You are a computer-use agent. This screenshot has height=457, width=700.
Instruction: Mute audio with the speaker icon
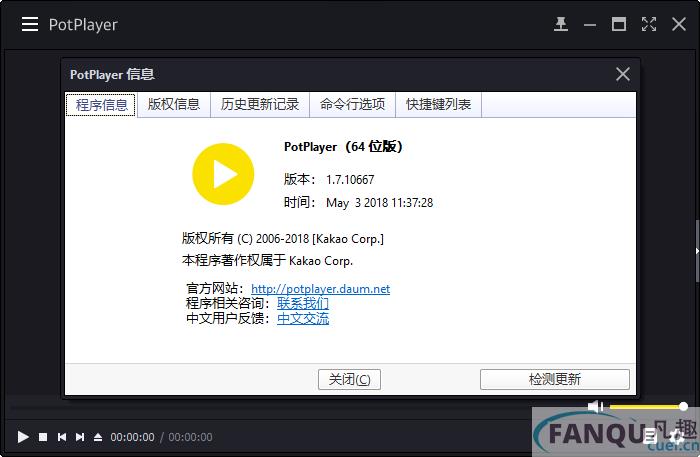click(x=595, y=407)
